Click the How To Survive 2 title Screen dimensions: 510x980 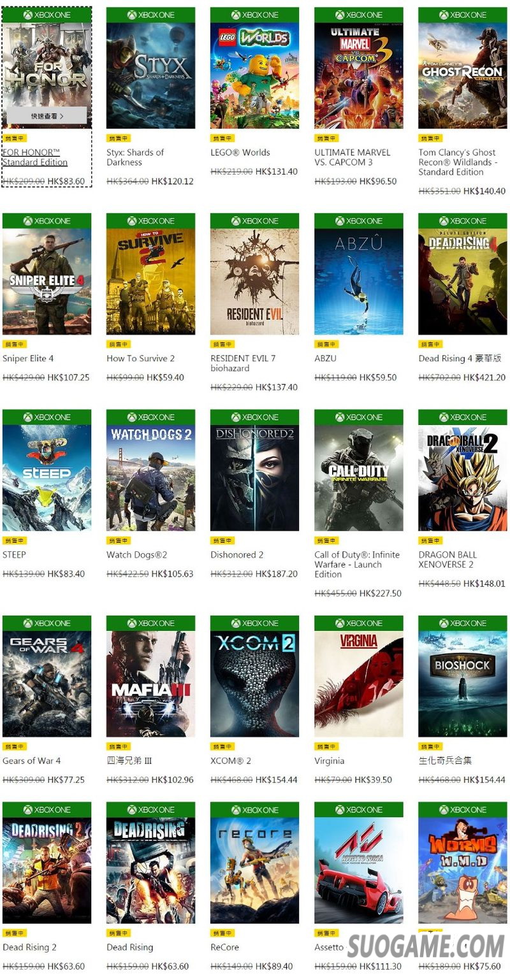(x=140, y=358)
